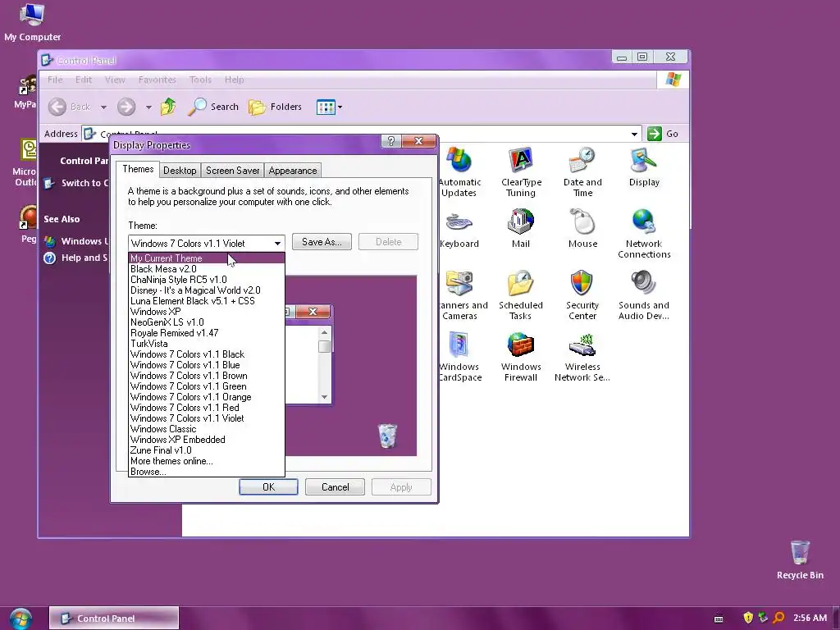Switch to the Appearance tab
The image size is (840, 630).
[293, 171]
